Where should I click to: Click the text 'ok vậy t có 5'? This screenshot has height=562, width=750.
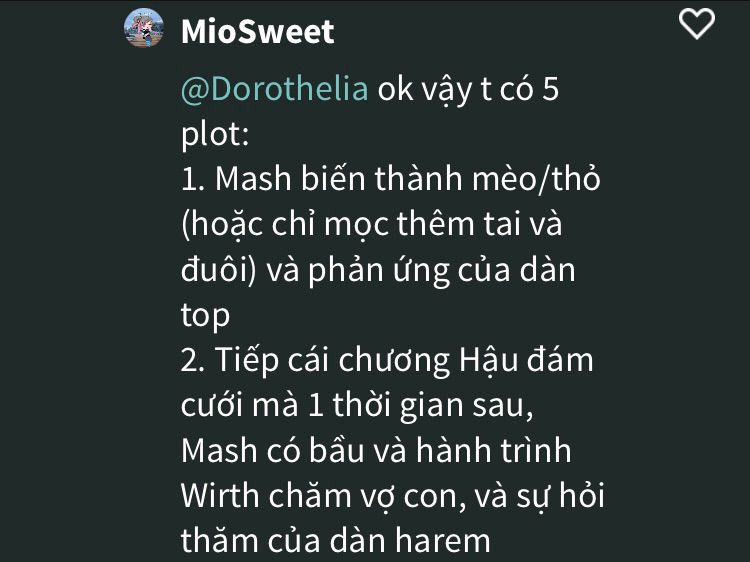coord(468,89)
